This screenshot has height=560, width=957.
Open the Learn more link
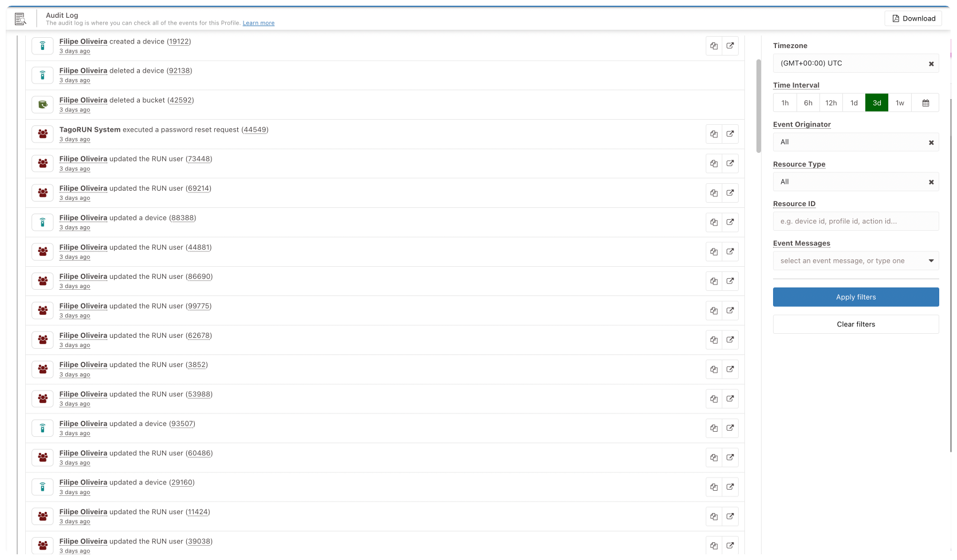click(x=258, y=23)
